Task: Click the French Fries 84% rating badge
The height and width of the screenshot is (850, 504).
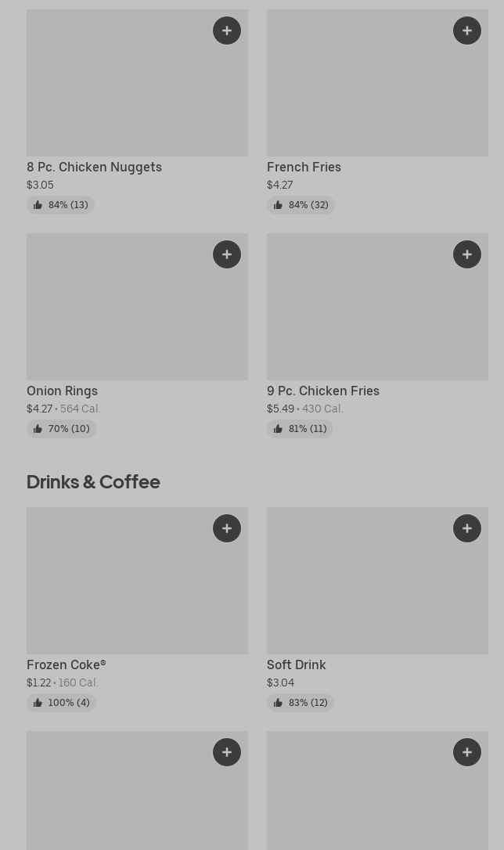Action: 301,205
